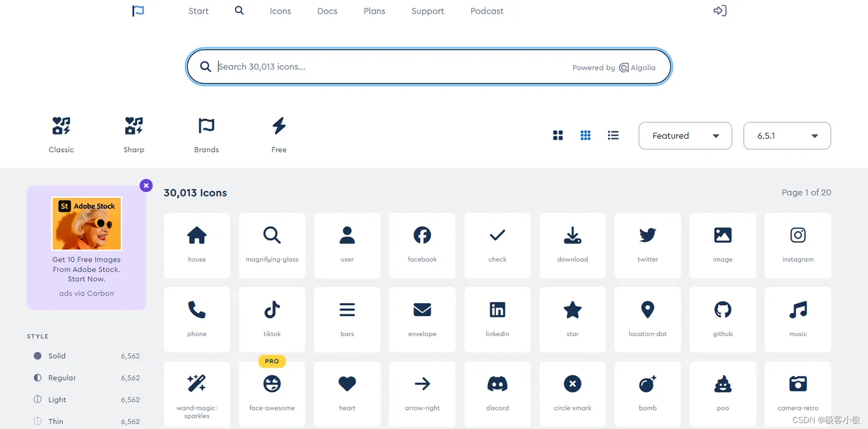Click the Page 1 of 20 text
Screen dimensions: 868x429
click(x=807, y=193)
